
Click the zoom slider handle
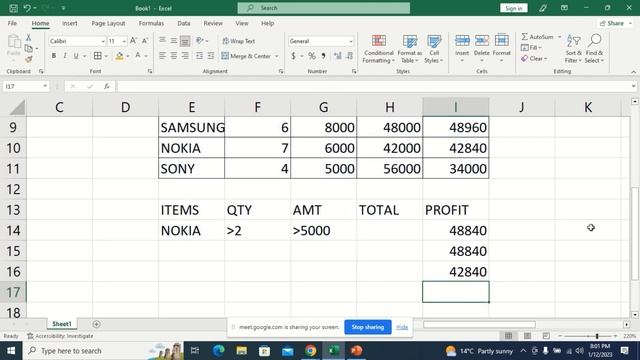[x=597, y=336]
